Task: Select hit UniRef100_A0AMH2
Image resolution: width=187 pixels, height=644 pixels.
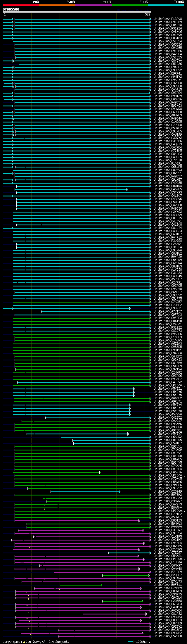Action: [x=168, y=398]
